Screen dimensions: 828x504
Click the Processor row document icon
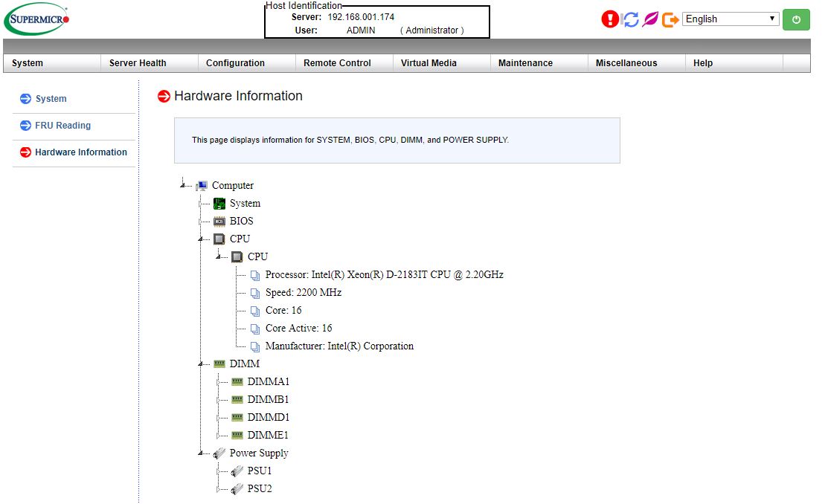point(255,276)
